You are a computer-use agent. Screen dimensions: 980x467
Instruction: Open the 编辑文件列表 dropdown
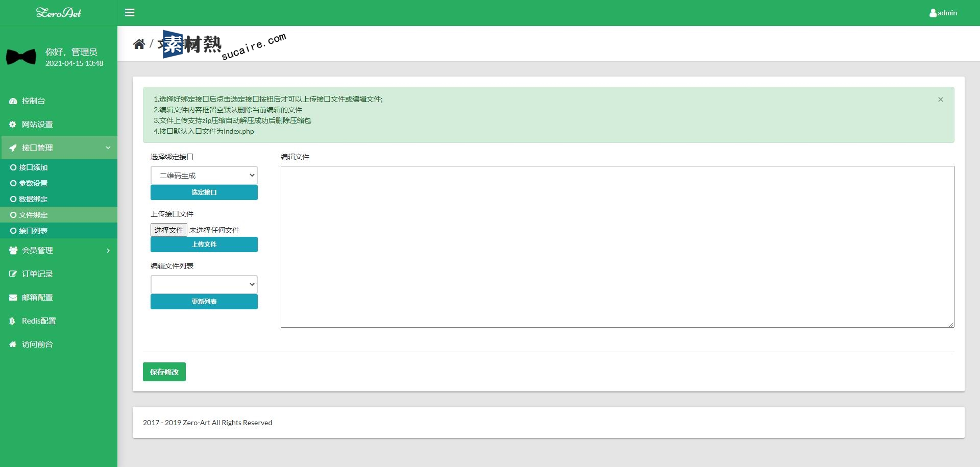[204, 284]
